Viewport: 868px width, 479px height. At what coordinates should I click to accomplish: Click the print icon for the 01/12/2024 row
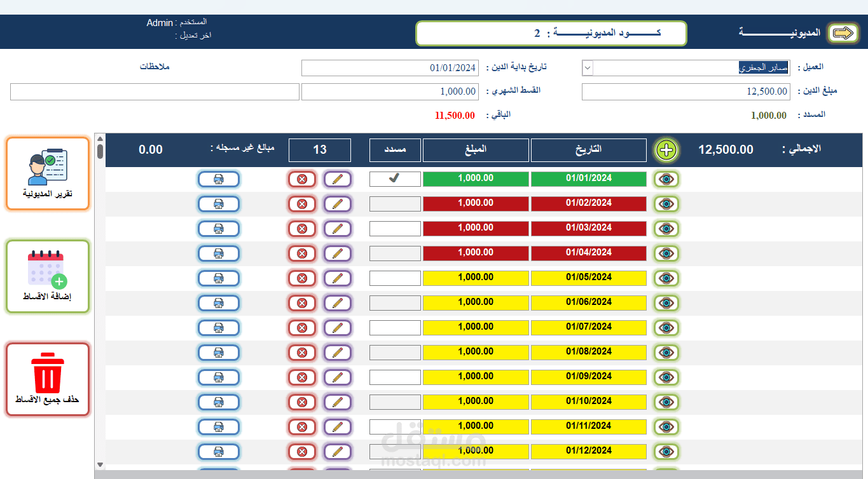click(219, 451)
